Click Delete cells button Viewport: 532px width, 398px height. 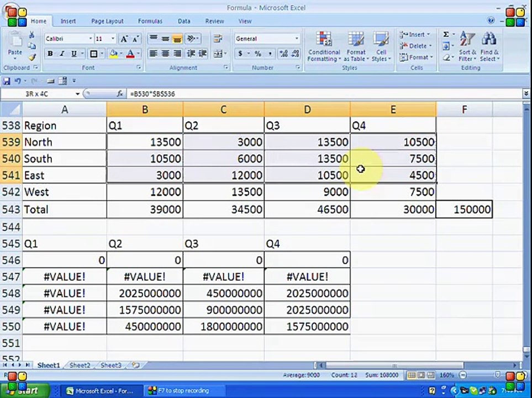tap(415, 46)
